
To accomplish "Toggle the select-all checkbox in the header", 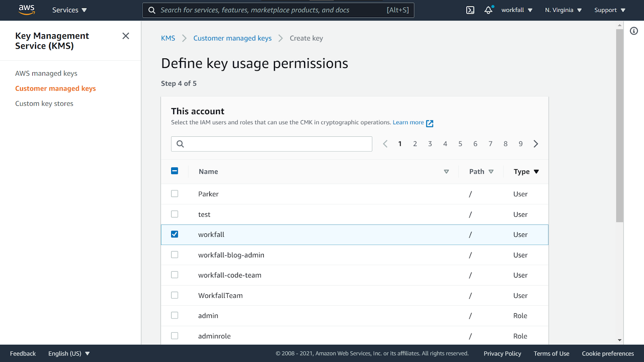I will tap(175, 171).
